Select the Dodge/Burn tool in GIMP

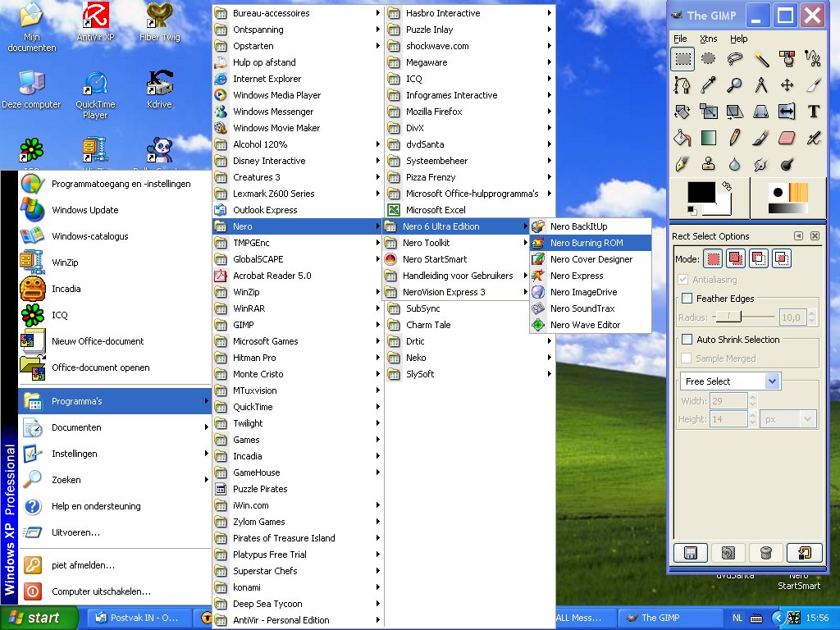(787, 164)
